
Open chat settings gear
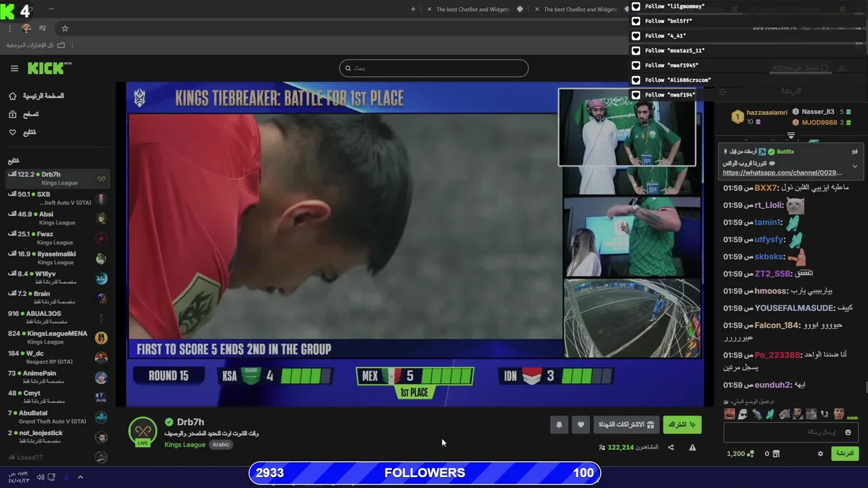[x=820, y=453]
